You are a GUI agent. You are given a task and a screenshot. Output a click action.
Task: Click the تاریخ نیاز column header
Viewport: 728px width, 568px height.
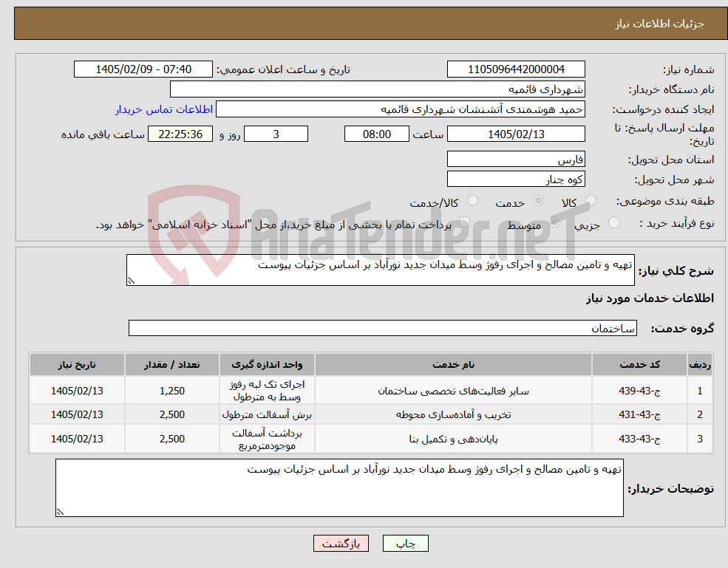(x=77, y=365)
